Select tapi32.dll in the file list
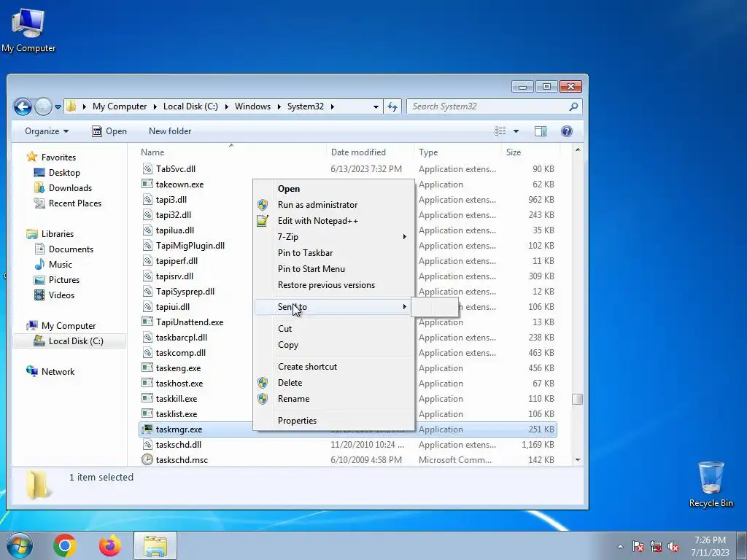The width and height of the screenshot is (747, 560). click(174, 215)
